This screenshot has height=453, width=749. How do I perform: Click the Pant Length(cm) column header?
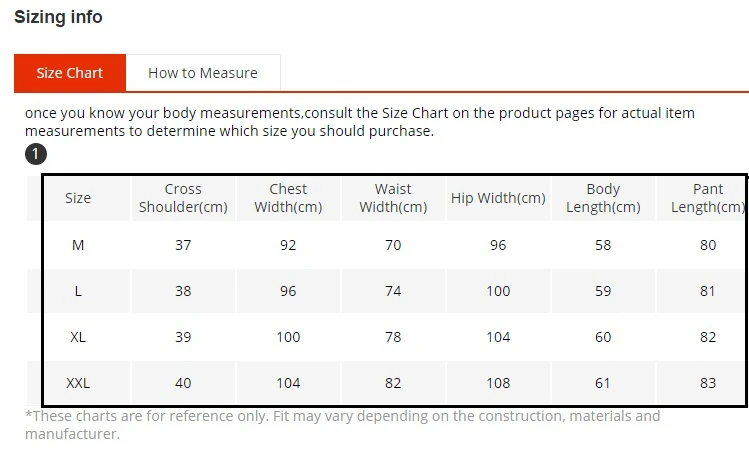click(x=707, y=198)
